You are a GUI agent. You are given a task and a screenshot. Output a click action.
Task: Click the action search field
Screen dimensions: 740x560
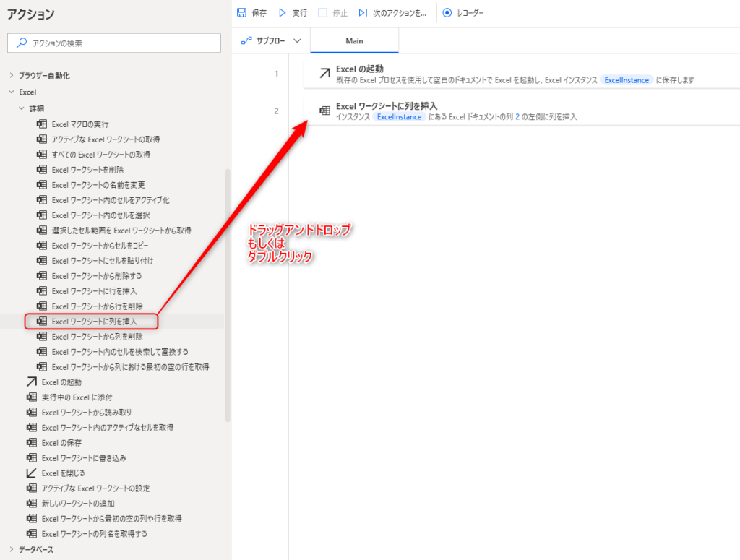pos(114,43)
